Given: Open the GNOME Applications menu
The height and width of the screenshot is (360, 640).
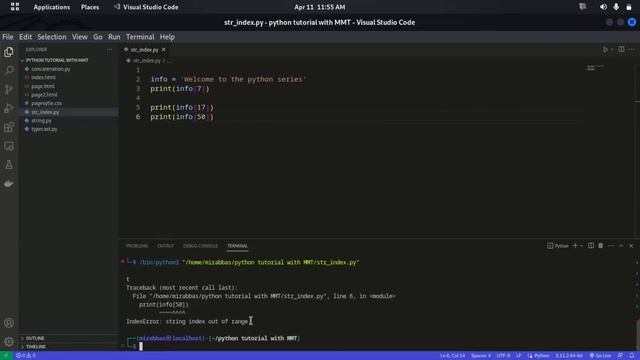Looking at the screenshot, I should pos(51,7).
